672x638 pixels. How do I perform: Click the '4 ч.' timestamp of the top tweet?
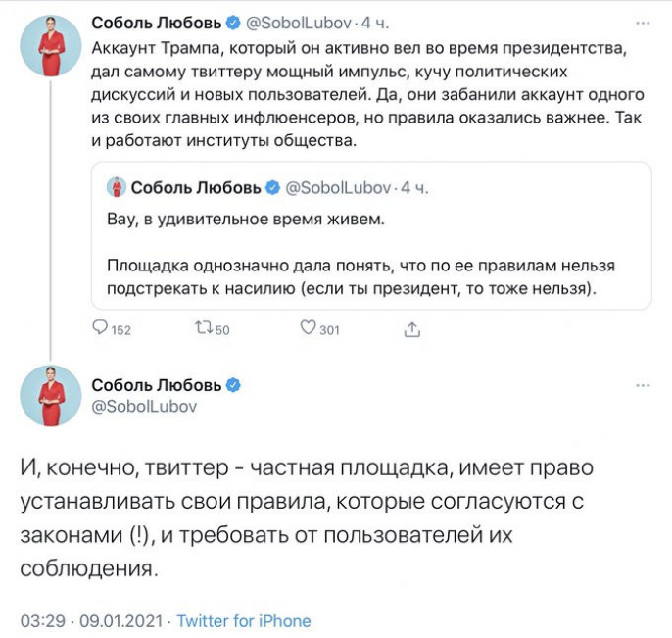374,22
